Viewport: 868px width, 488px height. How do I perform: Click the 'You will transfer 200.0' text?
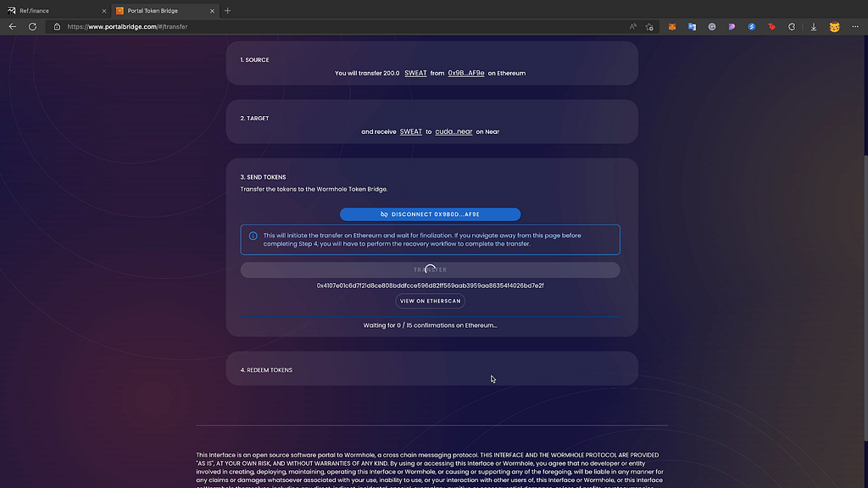pos(367,73)
